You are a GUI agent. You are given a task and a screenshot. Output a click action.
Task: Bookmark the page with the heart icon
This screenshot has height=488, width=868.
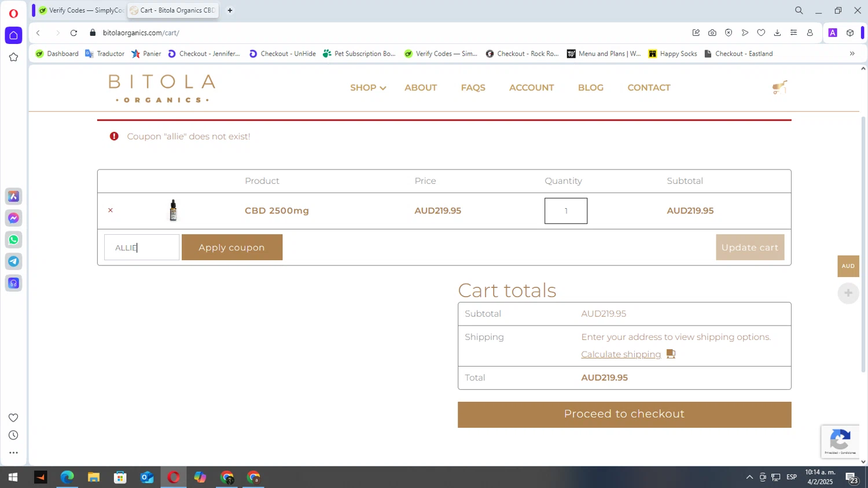761,33
